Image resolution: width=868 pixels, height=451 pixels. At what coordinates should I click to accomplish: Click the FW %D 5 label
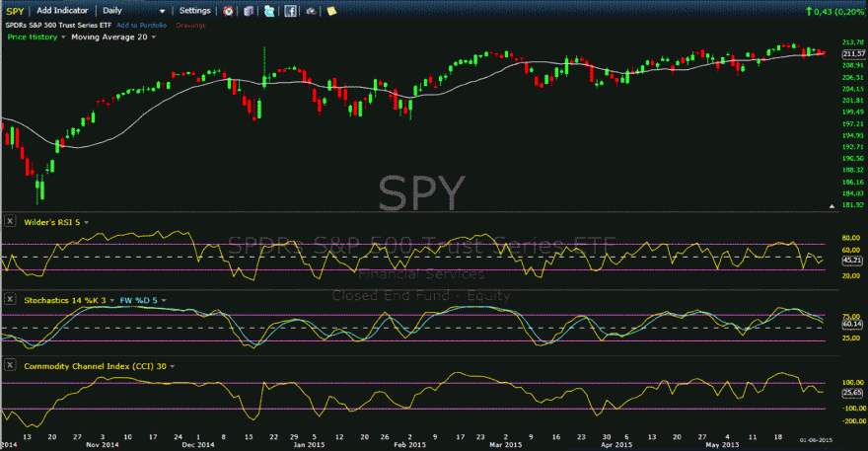[x=138, y=300]
